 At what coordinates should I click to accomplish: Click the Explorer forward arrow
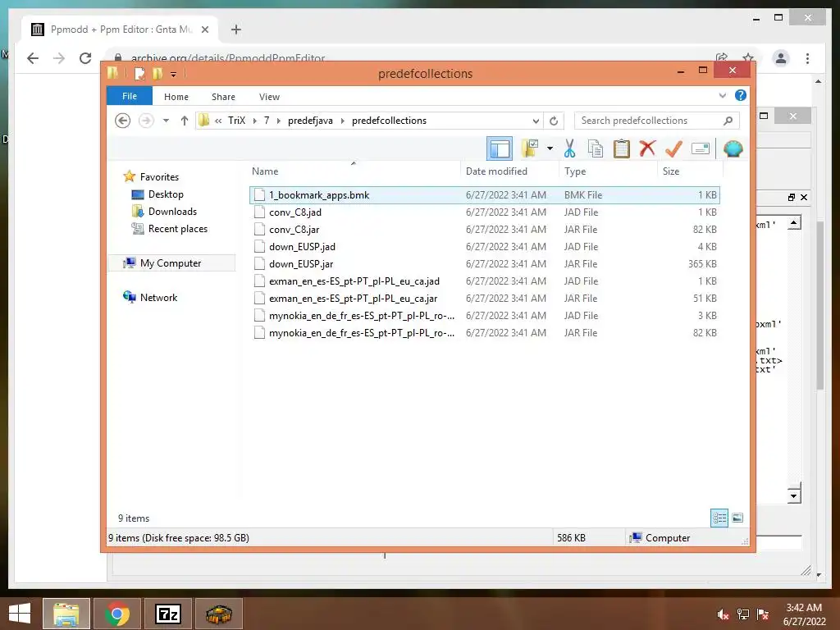click(x=146, y=121)
